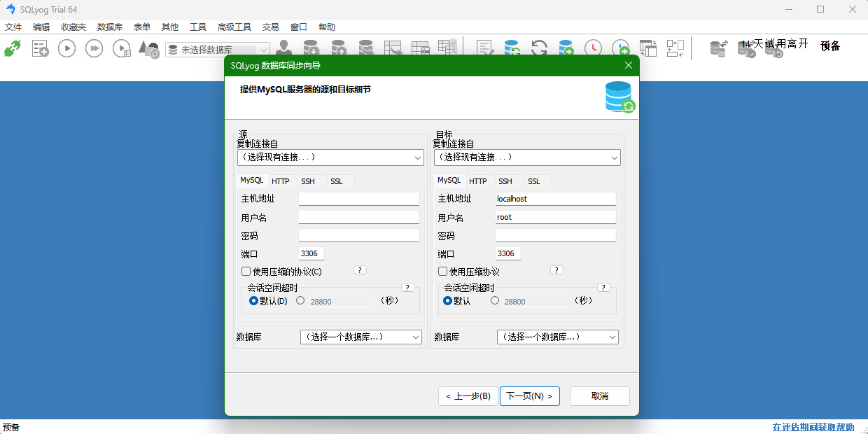Select the source custom timeout radio button
Image resolution: width=868 pixels, height=434 pixels.
(x=300, y=301)
